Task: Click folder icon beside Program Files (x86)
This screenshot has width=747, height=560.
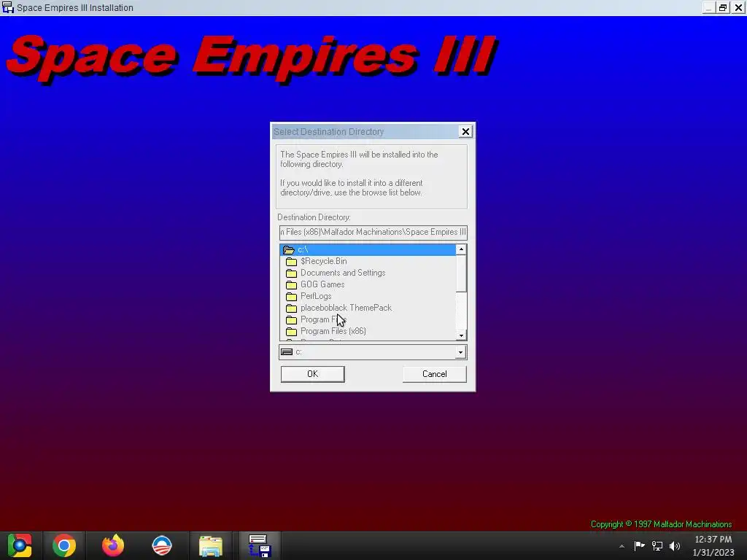Action: coord(291,332)
